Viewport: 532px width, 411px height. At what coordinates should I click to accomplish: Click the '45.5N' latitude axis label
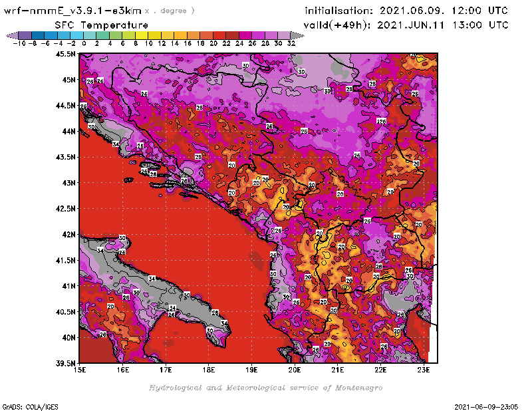[x=65, y=54]
